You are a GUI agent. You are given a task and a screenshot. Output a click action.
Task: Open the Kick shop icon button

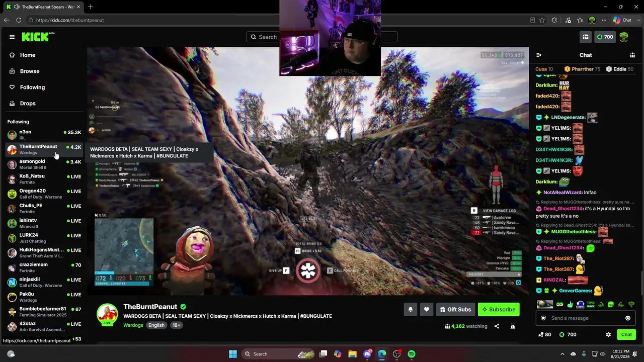[x=586, y=37]
